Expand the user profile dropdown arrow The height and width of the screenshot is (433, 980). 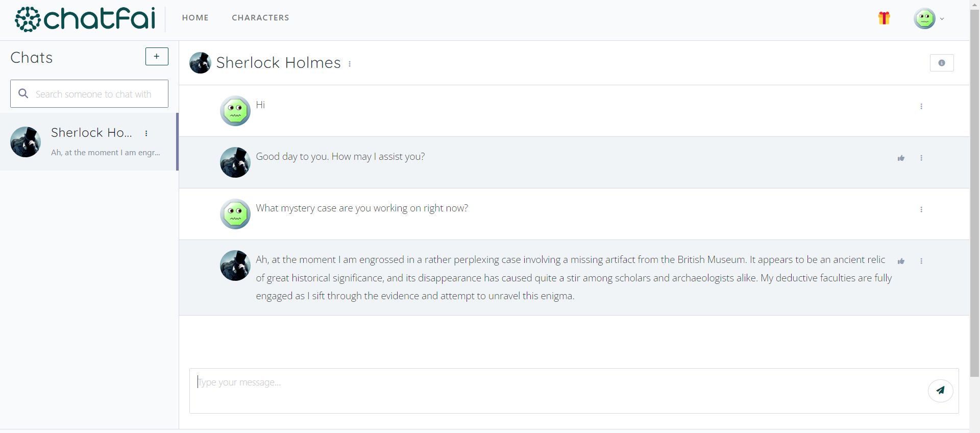942,19
